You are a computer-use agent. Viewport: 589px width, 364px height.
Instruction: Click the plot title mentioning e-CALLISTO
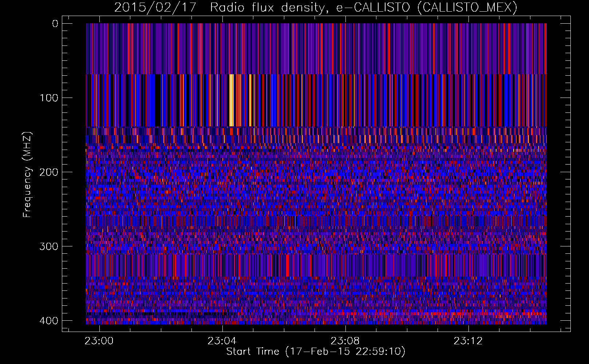click(x=316, y=7)
